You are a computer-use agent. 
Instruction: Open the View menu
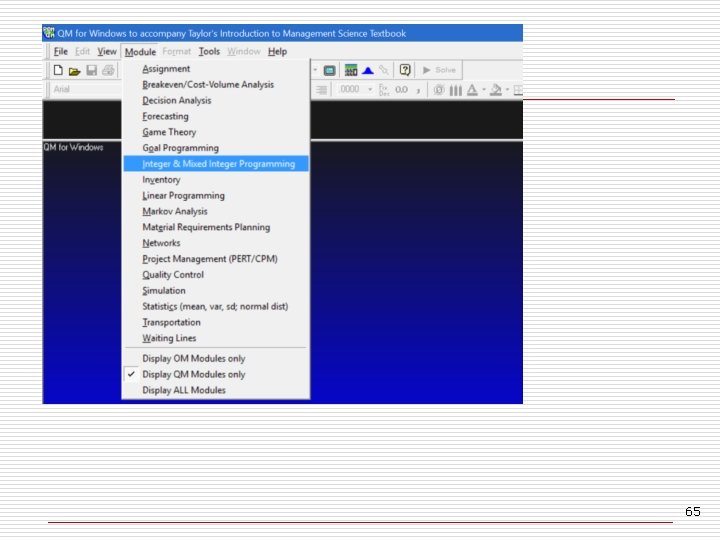pyautogui.click(x=107, y=51)
